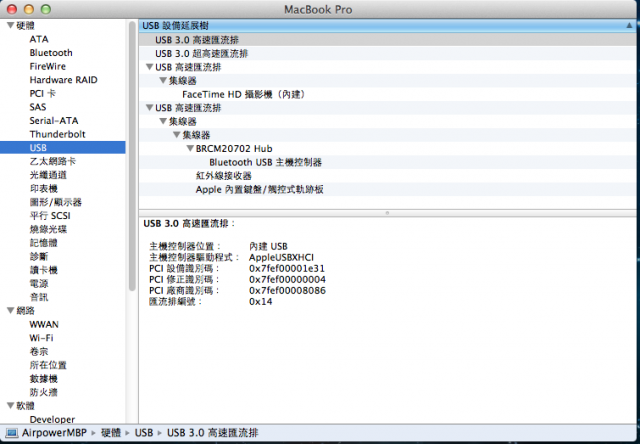Viewport: 640px width, 444px height.
Task: Select PCI 卡 in sidebar
Action: (42, 93)
